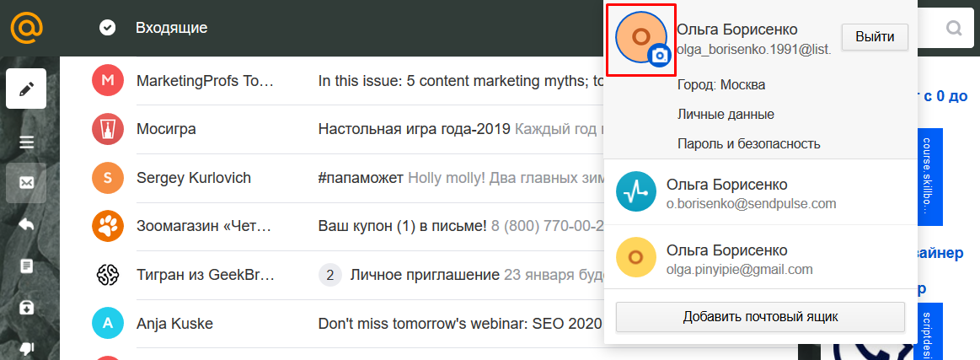Screen dimensions: 980x360
Task: Select the envelope inbox icon in the sidebar
Action: [x=26, y=183]
